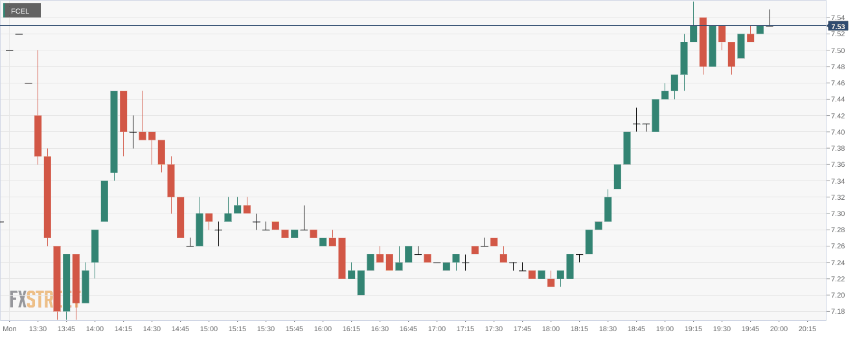The width and height of the screenshot is (868, 337).
Task: Click the FCEL ticker symbol label
Action: pyautogui.click(x=21, y=10)
